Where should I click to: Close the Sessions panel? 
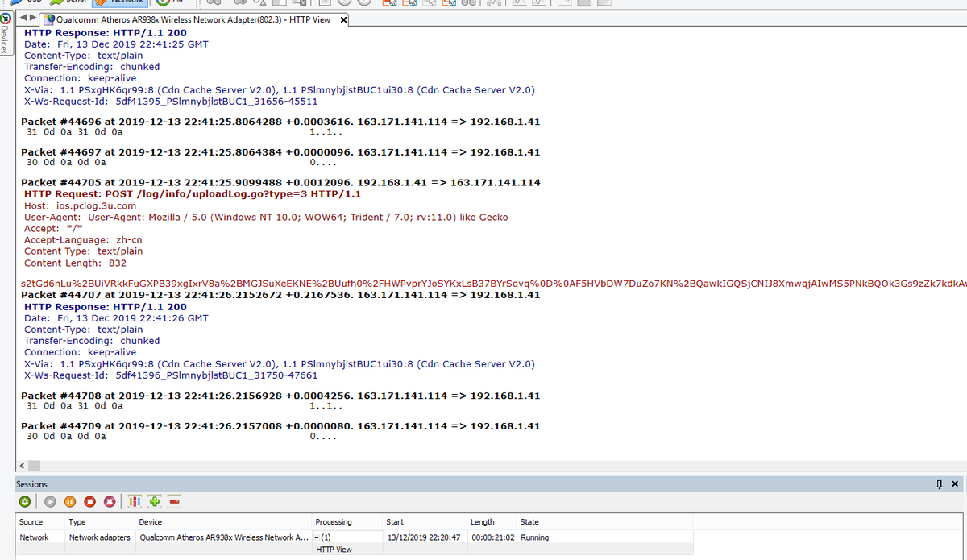click(955, 484)
